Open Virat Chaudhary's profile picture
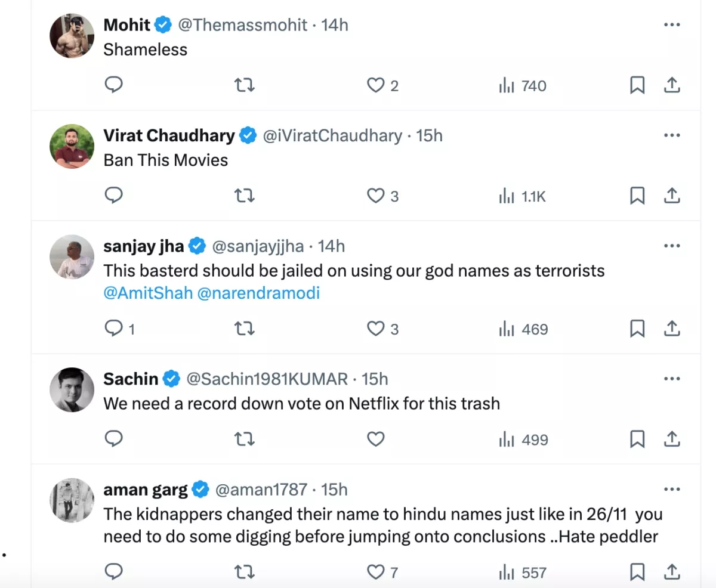This screenshot has height=588, width=716. click(x=72, y=147)
